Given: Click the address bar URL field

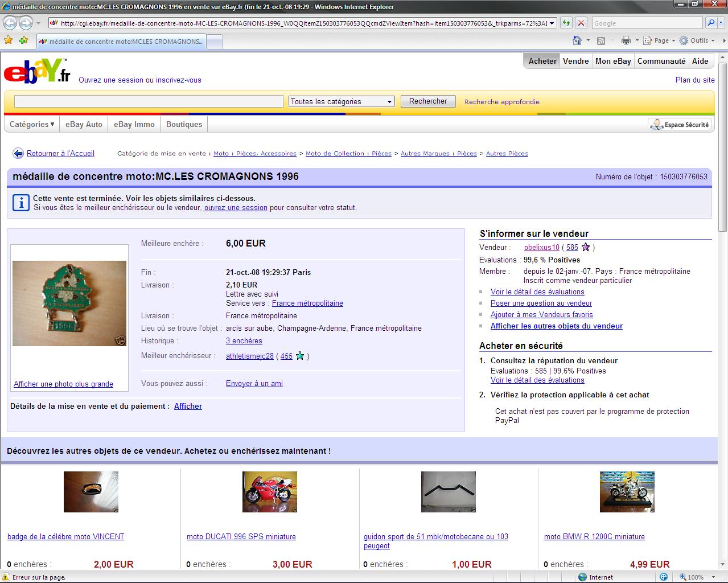Looking at the screenshot, I should pyautogui.click(x=298, y=23).
